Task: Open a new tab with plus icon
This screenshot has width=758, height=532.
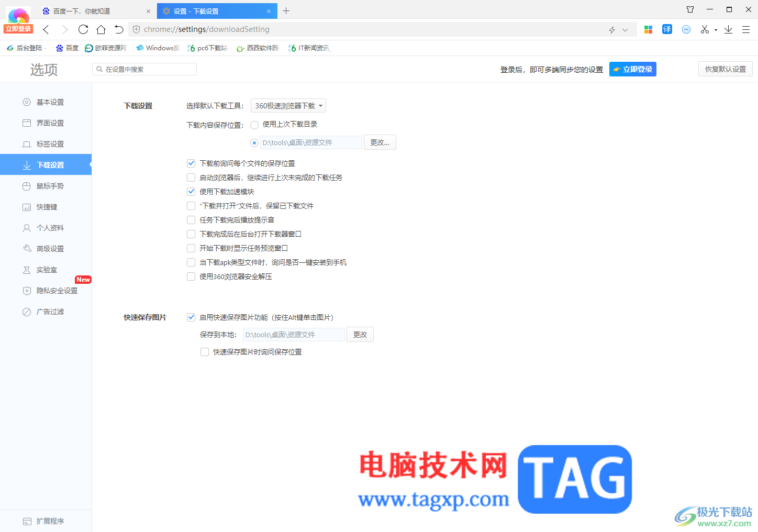Action: [286, 10]
